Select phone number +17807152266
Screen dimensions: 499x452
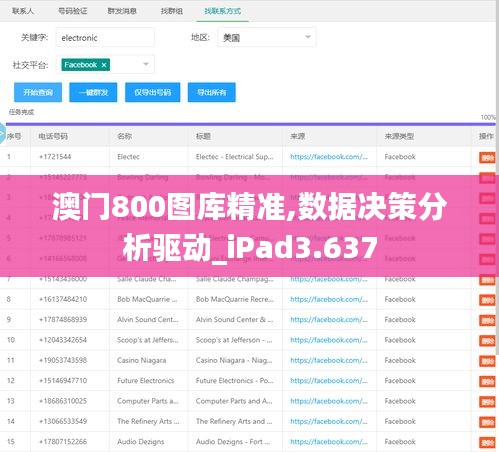(63, 442)
